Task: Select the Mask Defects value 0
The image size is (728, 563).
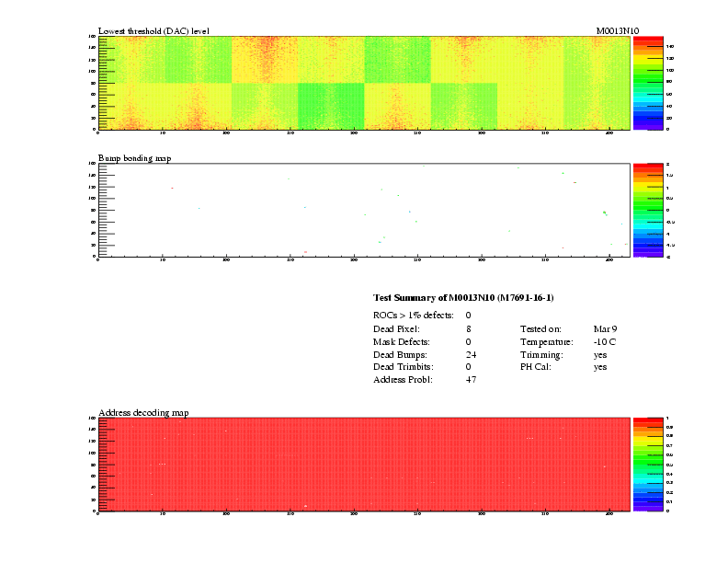Action: 468,342
